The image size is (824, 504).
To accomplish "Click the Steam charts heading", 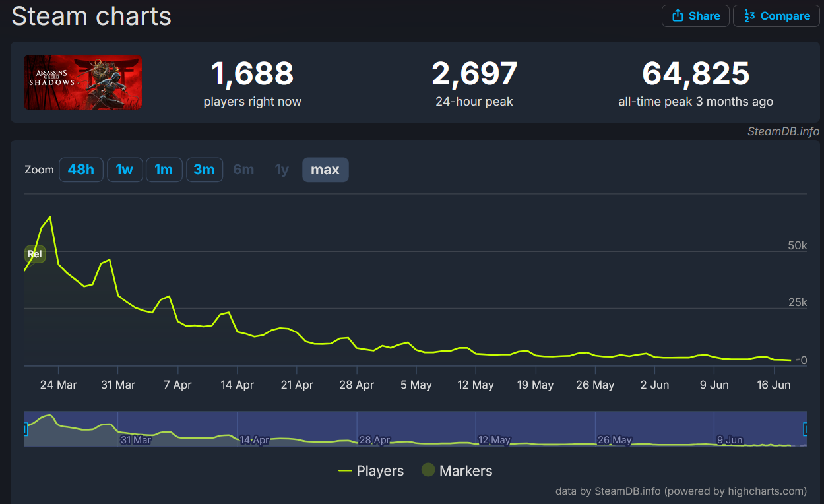I will point(92,16).
